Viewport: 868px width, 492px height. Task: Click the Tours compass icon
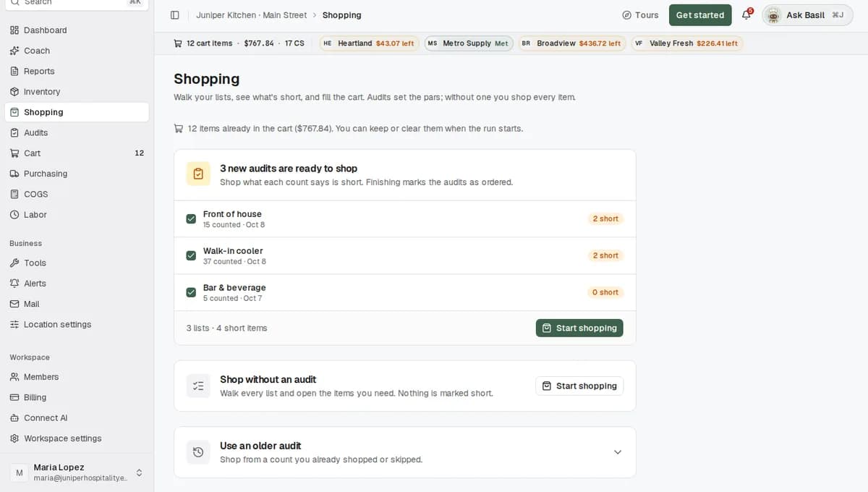pos(626,15)
